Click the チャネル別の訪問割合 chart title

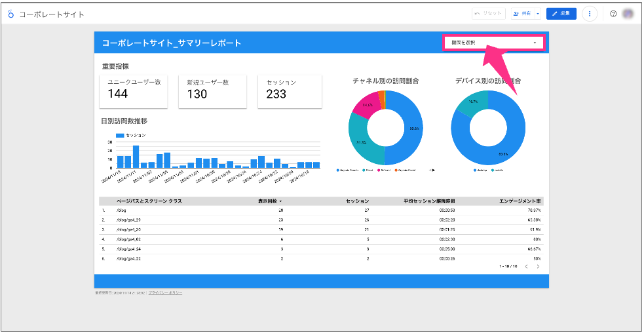coord(386,81)
